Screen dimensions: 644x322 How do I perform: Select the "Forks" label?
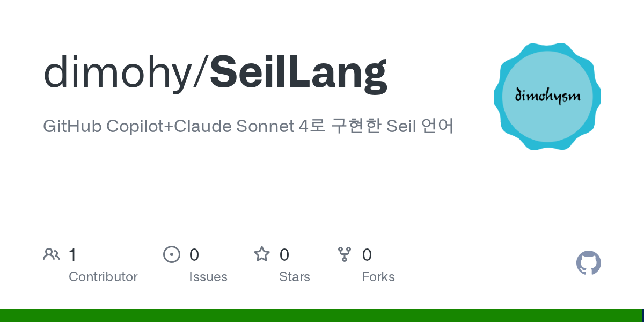378,277
